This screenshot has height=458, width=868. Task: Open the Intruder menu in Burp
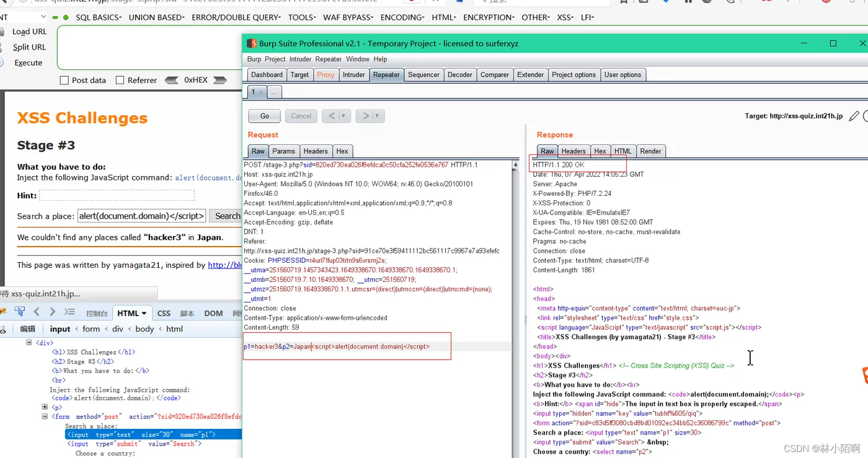click(x=301, y=59)
